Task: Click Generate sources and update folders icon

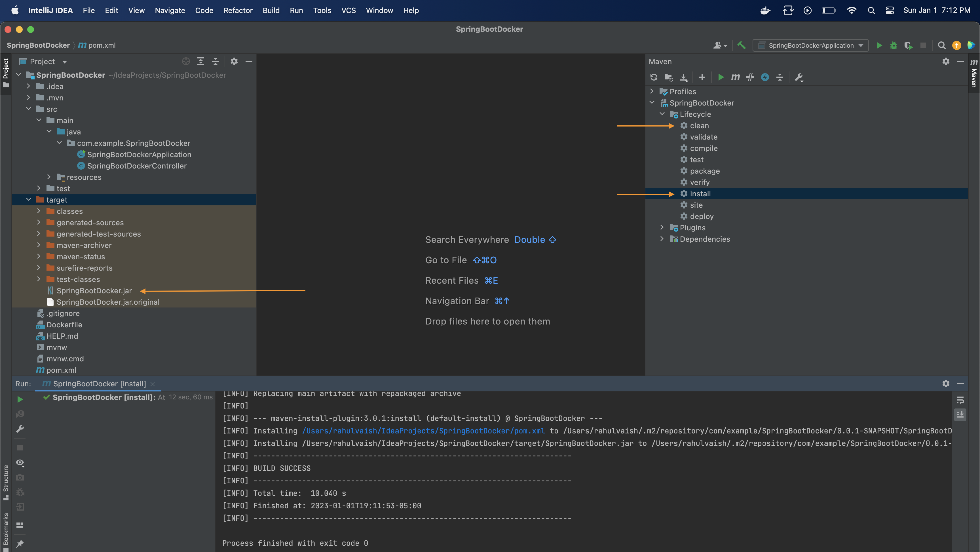Action: point(669,77)
